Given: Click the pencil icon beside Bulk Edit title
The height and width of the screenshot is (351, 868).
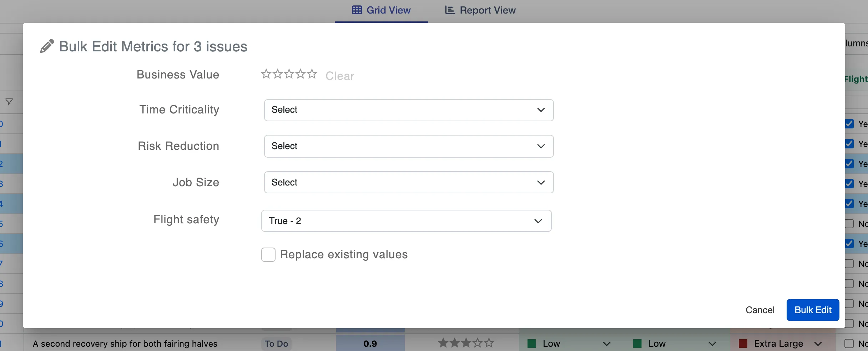Looking at the screenshot, I should click(x=47, y=46).
